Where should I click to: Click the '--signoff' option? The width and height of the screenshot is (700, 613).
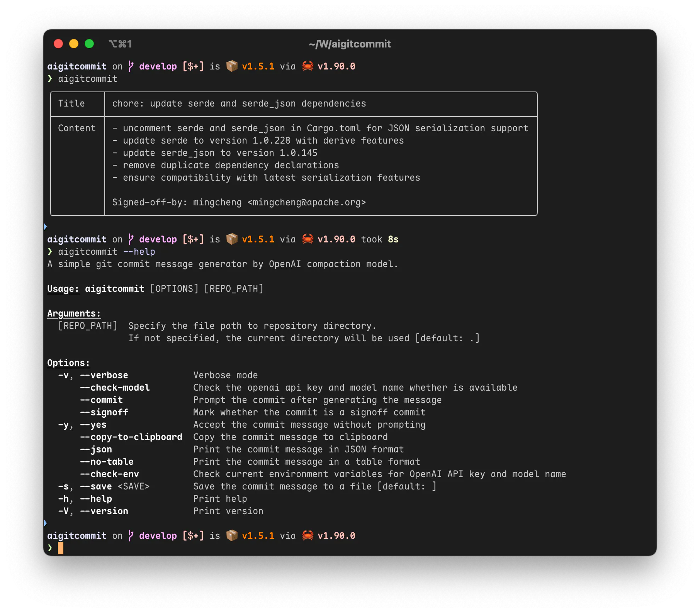104,412
